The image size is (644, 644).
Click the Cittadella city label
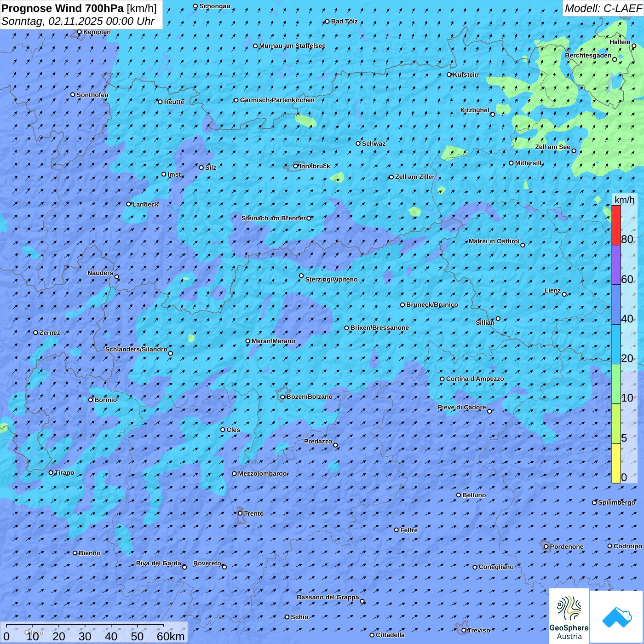click(x=390, y=635)
